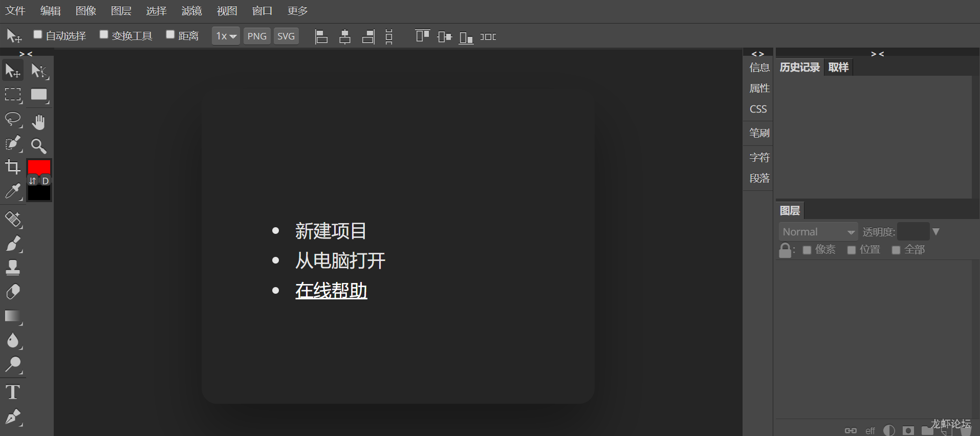Image resolution: width=980 pixels, height=436 pixels.
Task: Select the Path Select arrow tool
Action: [39, 71]
